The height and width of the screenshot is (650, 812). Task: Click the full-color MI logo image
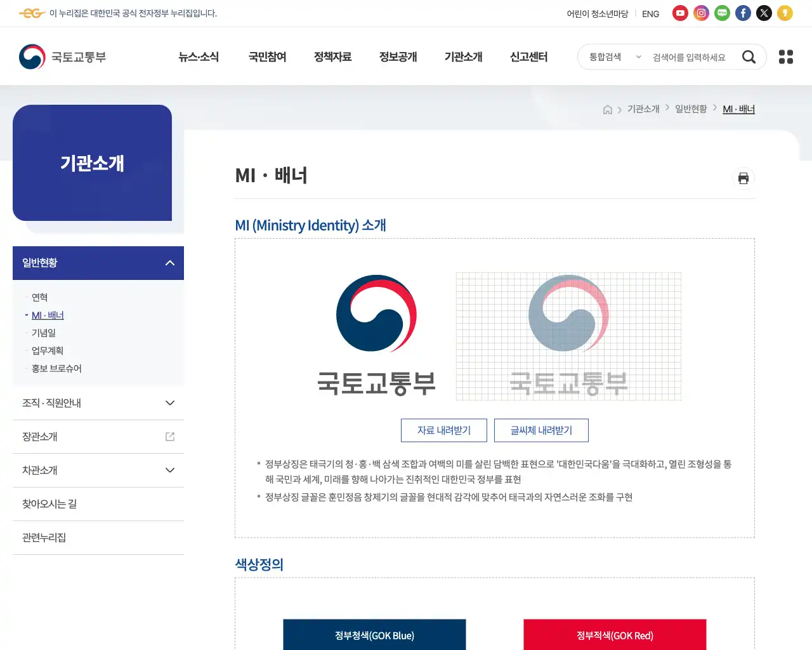point(376,336)
